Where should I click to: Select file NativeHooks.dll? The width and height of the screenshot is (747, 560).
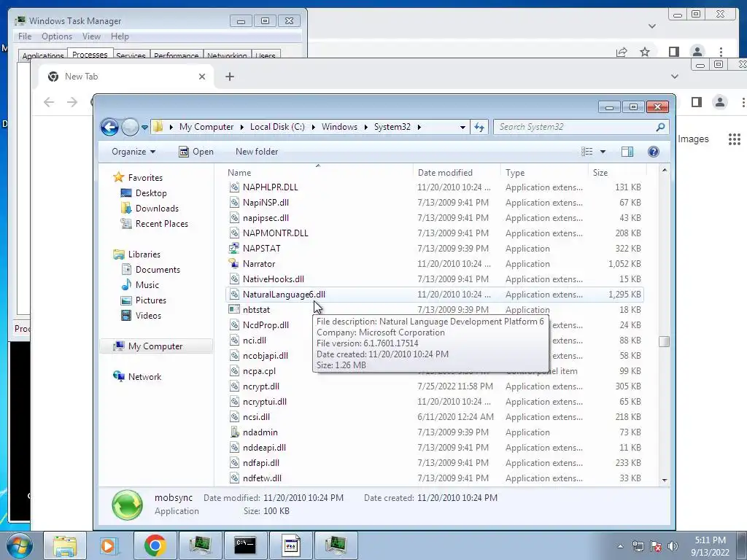273,279
